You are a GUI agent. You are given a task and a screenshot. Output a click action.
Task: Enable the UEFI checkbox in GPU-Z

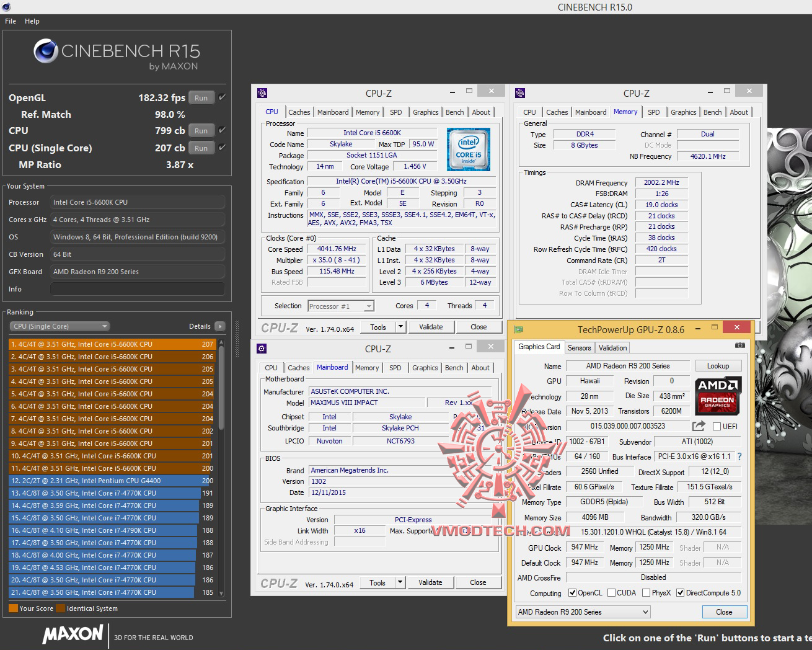717,427
